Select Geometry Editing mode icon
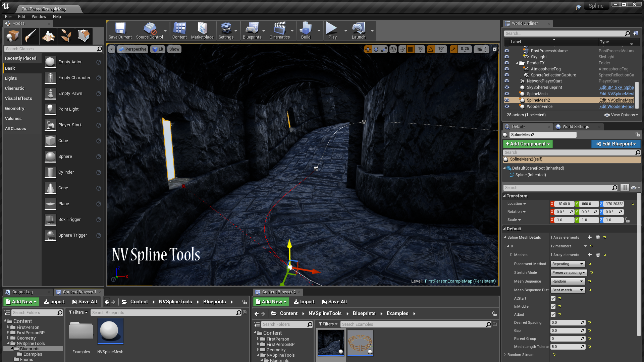Image resolution: width=644 pixels, height=362 pixels. coord(84,36)
